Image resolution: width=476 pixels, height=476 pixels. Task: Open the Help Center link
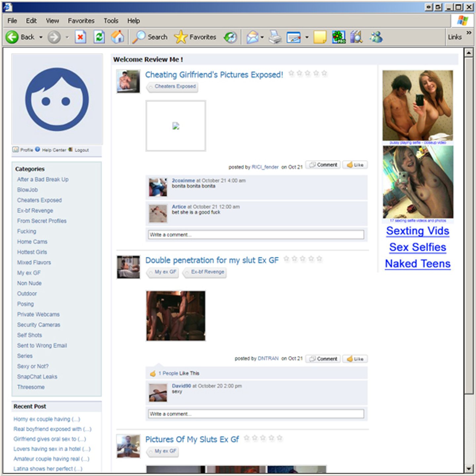point(54,150)
